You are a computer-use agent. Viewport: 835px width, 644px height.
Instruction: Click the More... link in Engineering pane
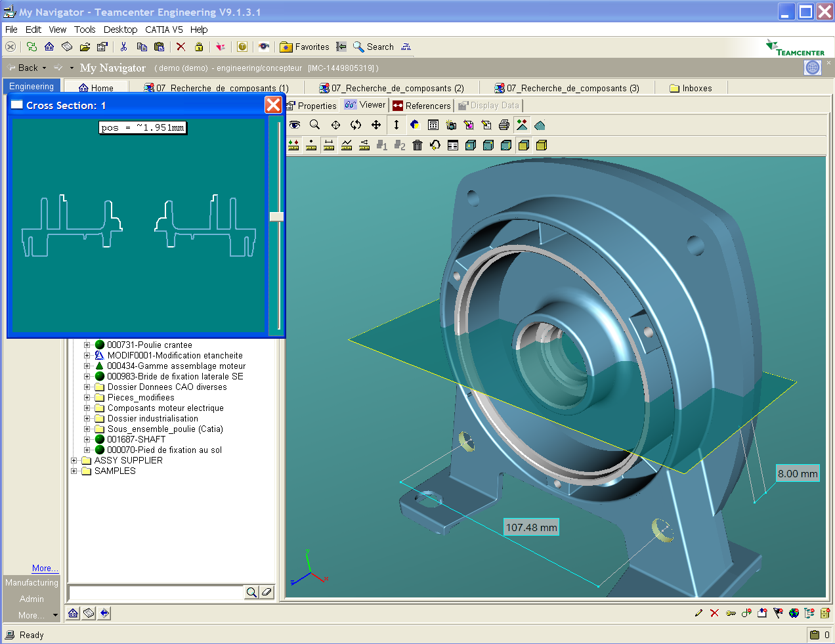point(45,569)
